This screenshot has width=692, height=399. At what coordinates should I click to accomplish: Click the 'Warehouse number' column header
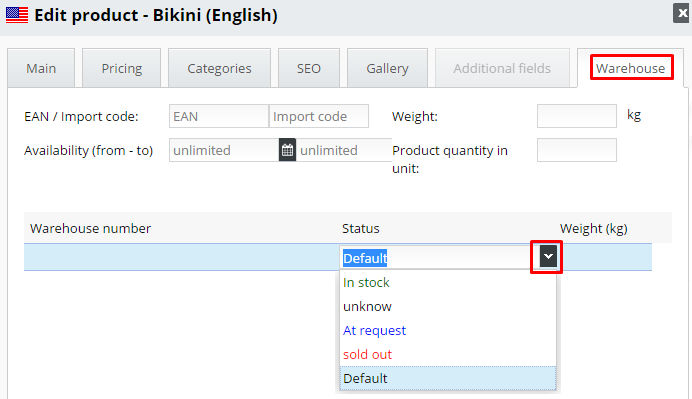coord(90,228)
